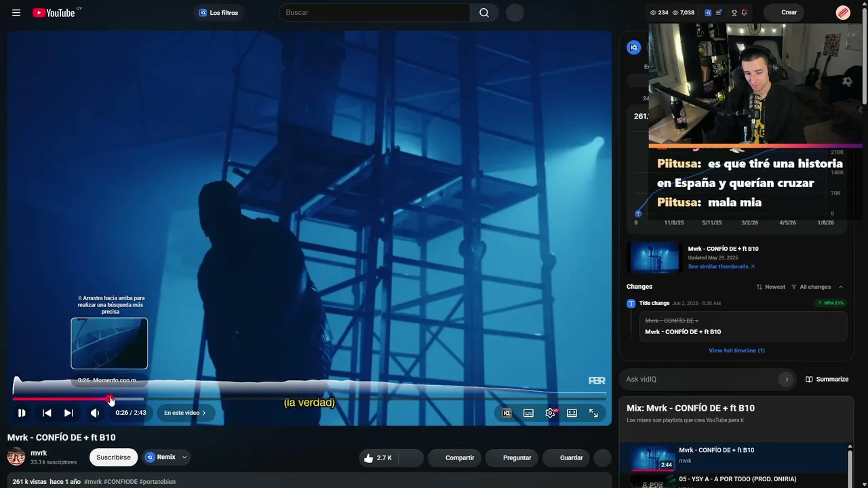Click the page scrollbar down arrow
This screenshot has width=868, height=488.
864,484
